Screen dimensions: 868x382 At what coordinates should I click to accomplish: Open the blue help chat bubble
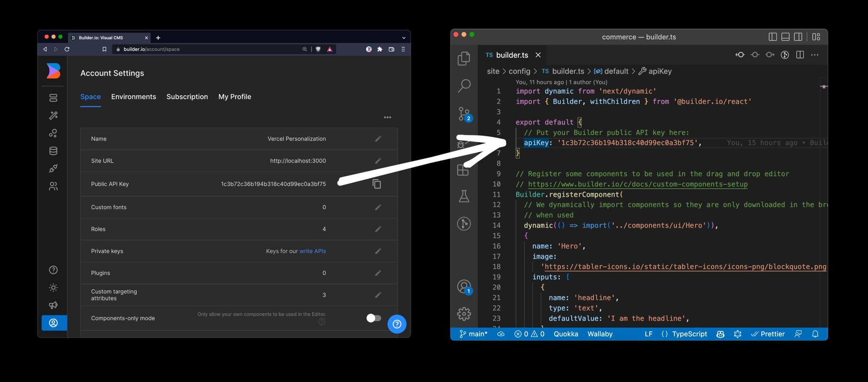tap(397, 324)
